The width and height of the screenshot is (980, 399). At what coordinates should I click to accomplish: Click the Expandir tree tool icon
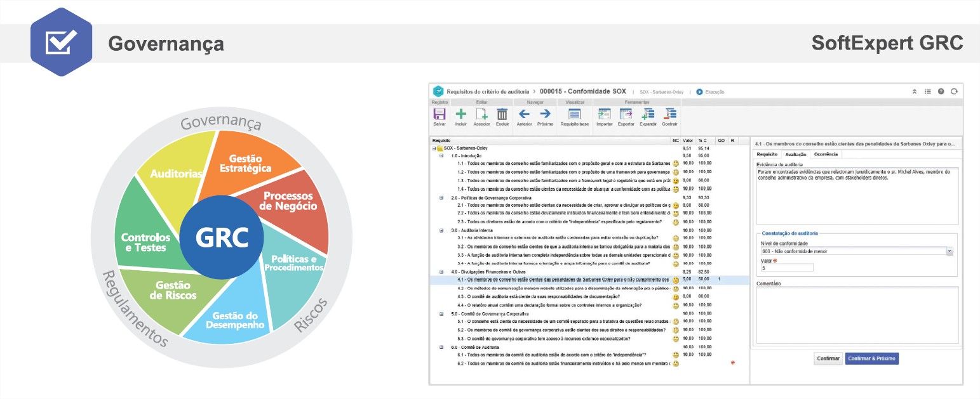click(648, 114)
